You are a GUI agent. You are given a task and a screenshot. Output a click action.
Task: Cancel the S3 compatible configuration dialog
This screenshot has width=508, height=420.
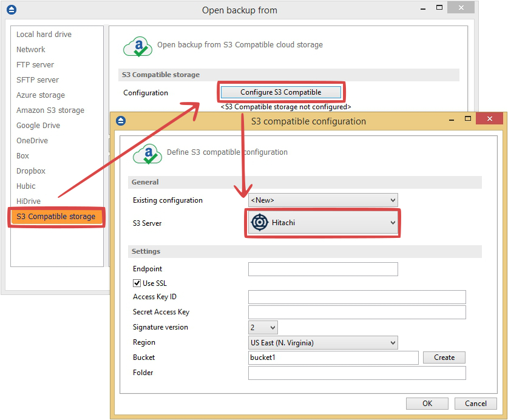point(476,404)
